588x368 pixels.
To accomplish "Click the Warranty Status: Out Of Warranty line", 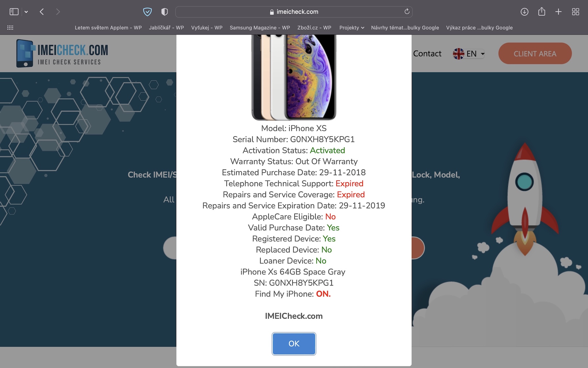I will pyautogui.click(x=294, y=161).
